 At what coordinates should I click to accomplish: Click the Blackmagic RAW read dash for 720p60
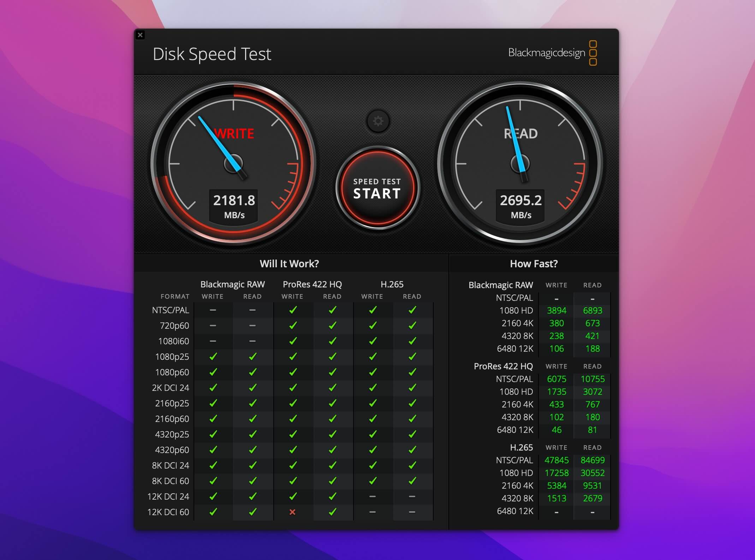tap(252, 326)
